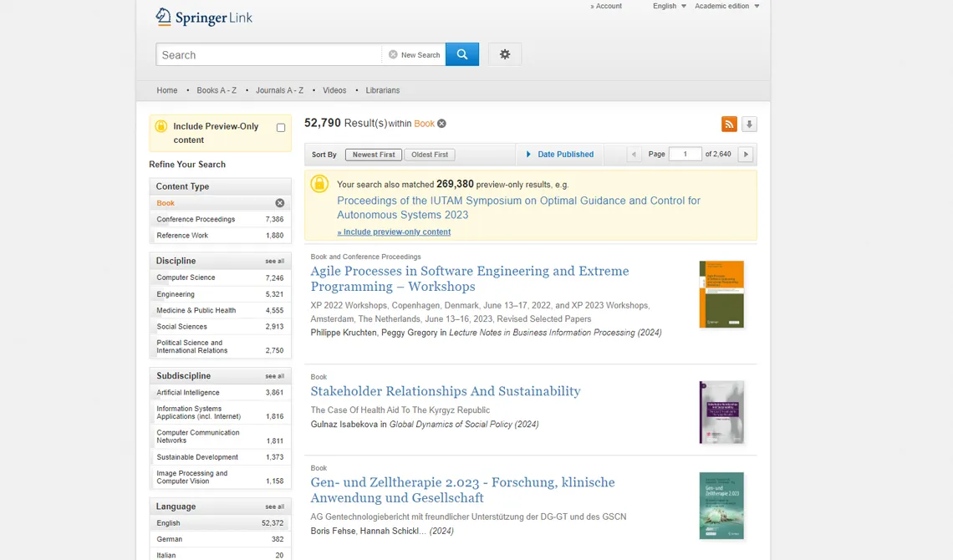Image resolution: width=953 pixels, height=560 pixels.
Task: Sort results by Oldest First
Action: pyautogui.click(x=430, y=155)
